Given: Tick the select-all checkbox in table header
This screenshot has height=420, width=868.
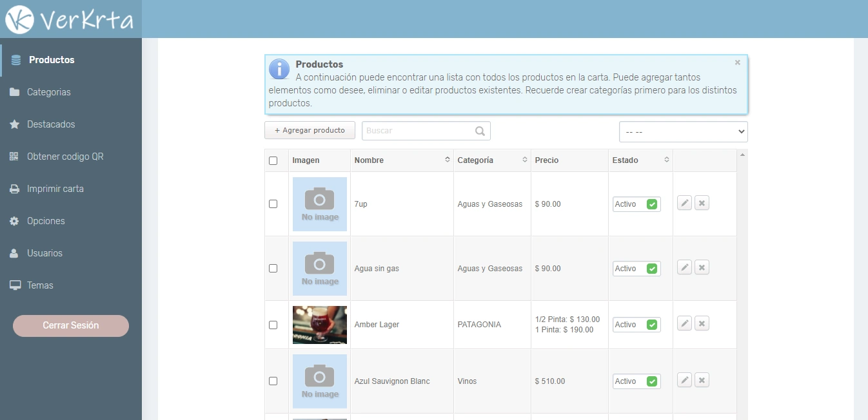Looking at the screenshot, I should pos(273,160).
